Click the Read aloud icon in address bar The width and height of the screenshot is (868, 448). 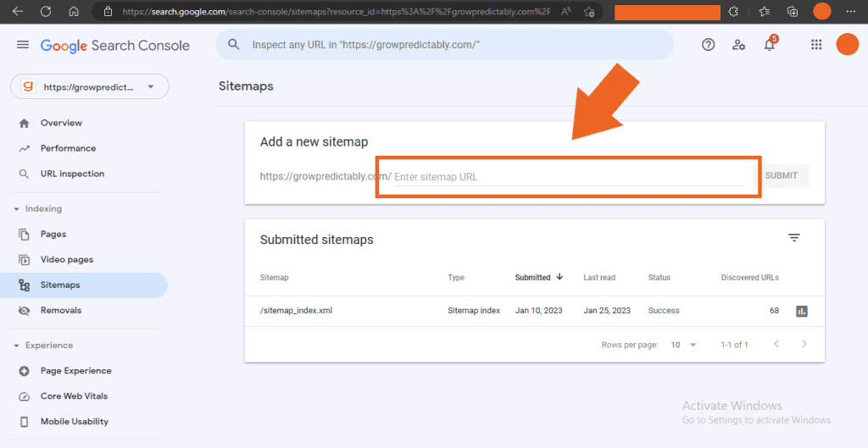565,12
